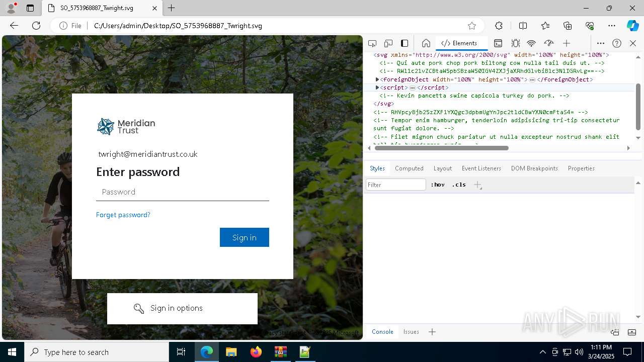Select the 'Kevin pancetta swine' comment line
This screenshot has height=362, width=644.
coord(474,96)
